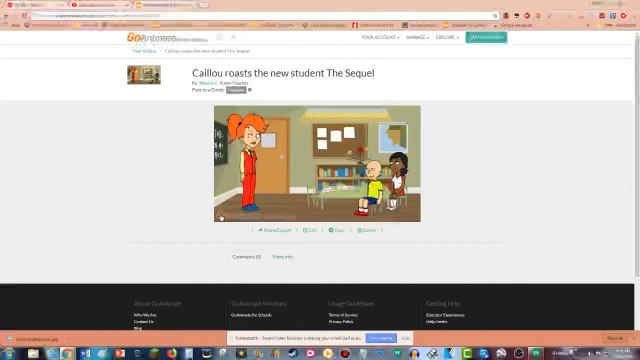Click the blue button in the screen-sharing bar
Viewport: 640px width, 360px height.
coord(381,338)
